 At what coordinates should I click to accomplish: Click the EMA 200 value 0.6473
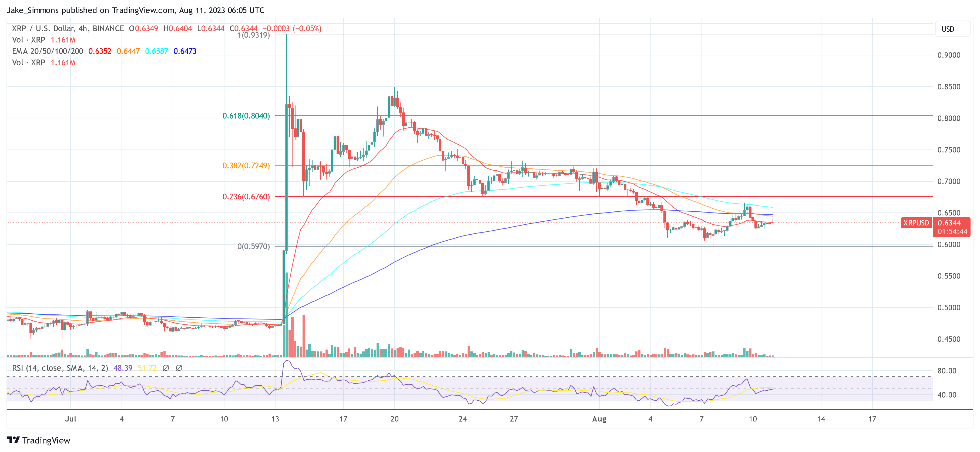(x=185, y=51)
